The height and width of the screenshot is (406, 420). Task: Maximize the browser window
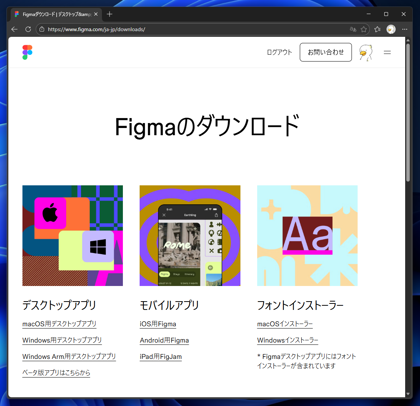(386, 14)
